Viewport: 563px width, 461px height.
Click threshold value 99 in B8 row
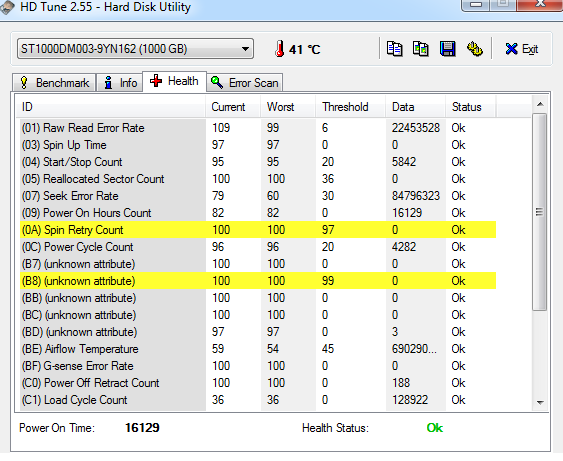pos(328,281)
